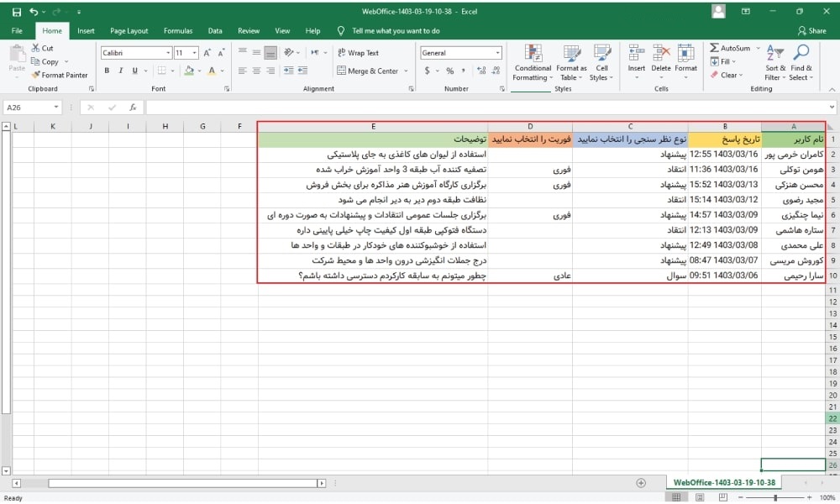Toggle bold formatting
Image resolution: width=840 pixels, height=504 pixels.
(105, 71)
